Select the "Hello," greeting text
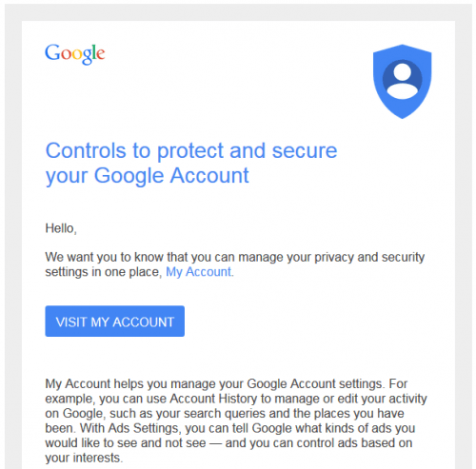 tap(61, 228)
